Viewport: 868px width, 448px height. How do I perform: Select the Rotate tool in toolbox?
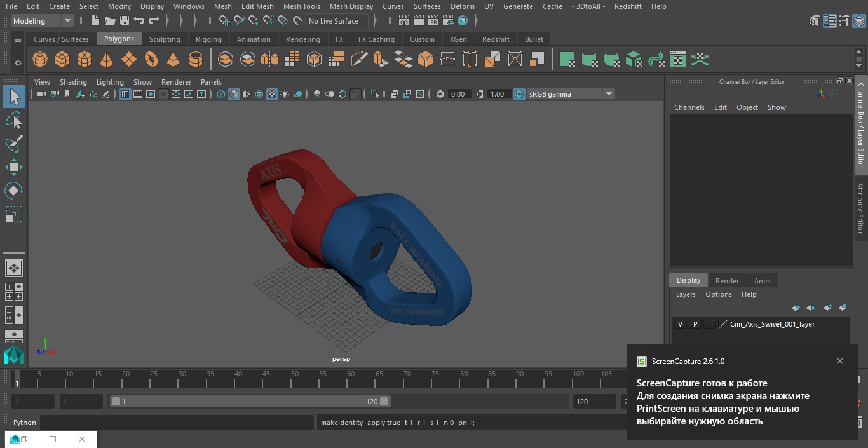pyautogui.click(x=14, y=190)
